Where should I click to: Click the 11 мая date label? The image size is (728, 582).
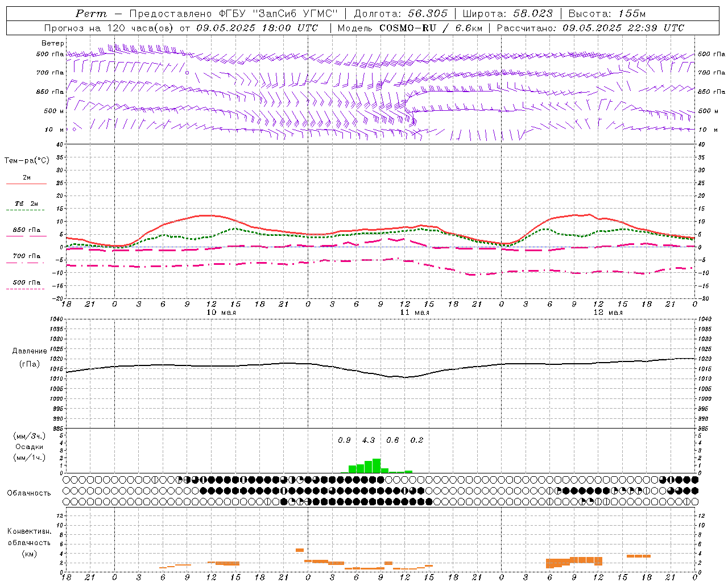click(x=415, y=313)
